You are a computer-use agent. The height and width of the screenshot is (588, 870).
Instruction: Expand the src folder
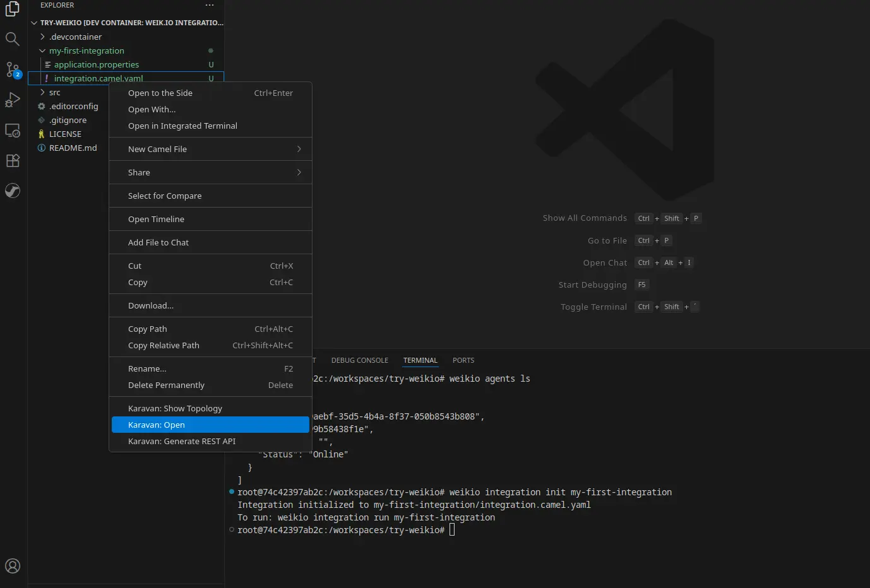54,92
